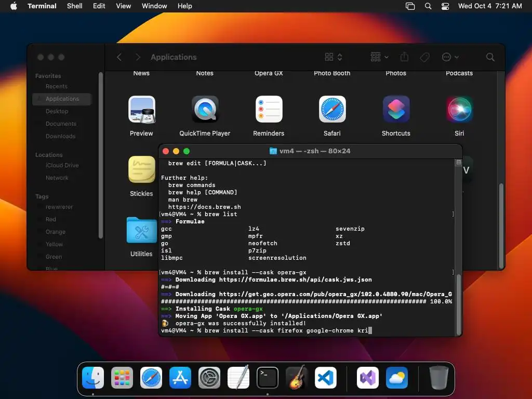Image resolution: width=532 pixels, height=399 pixels.
Task: Select the Preview app icon in Finder
Action: pyautogui.click(x=141, y=110)
